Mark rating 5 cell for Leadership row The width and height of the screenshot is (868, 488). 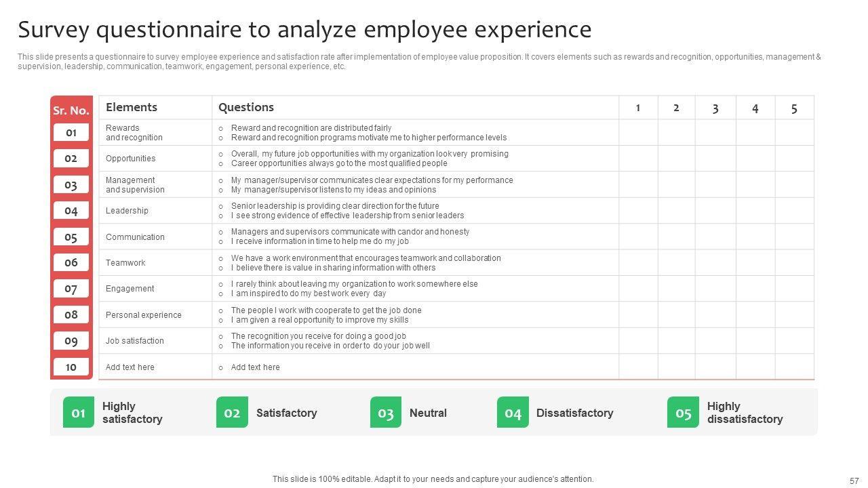coord(794,211)
